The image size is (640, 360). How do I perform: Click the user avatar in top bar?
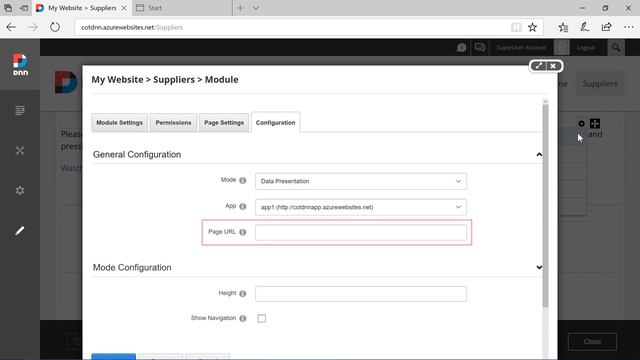pyautogui.click(x=562, y=47)
